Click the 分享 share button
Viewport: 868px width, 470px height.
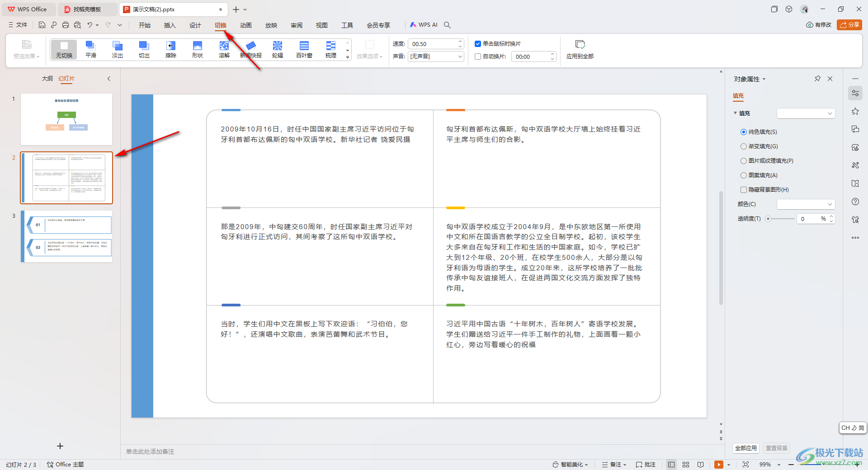point(849,25)
